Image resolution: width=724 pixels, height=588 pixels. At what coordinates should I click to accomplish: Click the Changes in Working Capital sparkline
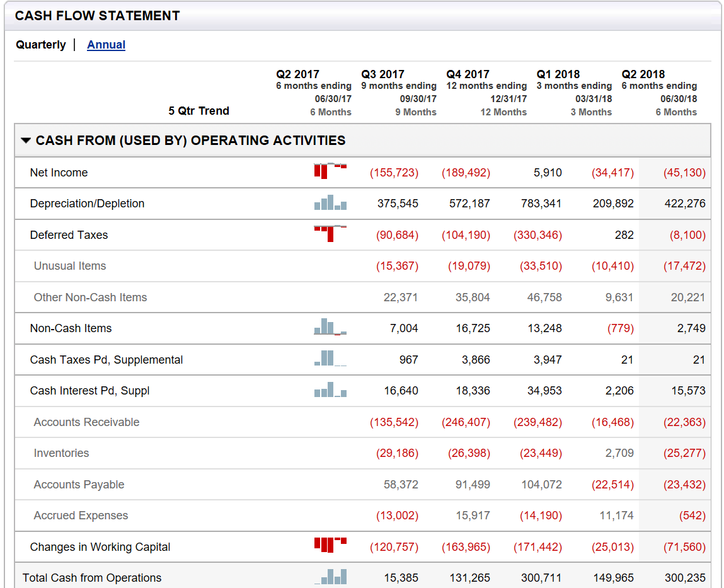click(x=330, y=545)
